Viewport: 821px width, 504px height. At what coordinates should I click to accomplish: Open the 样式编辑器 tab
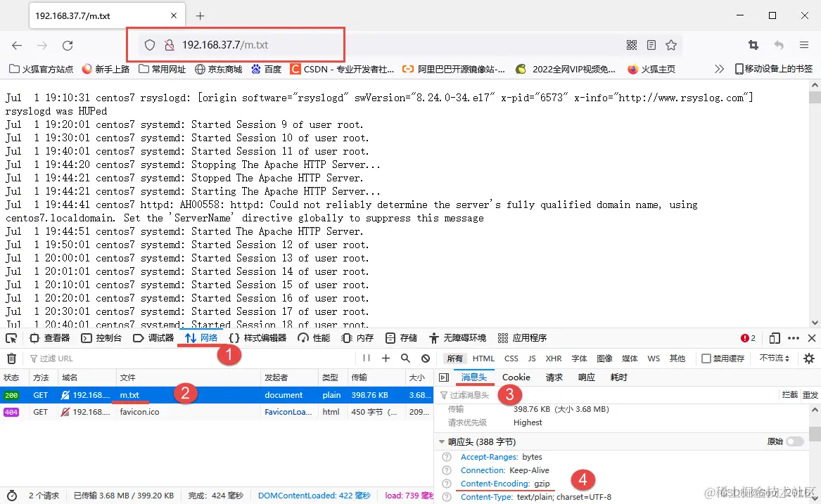258,338
